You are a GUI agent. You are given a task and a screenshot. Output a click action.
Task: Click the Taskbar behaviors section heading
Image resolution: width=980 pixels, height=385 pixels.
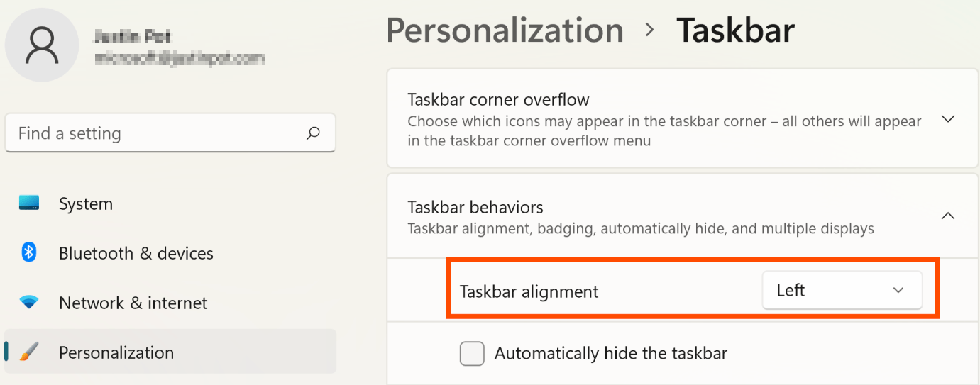475,207
